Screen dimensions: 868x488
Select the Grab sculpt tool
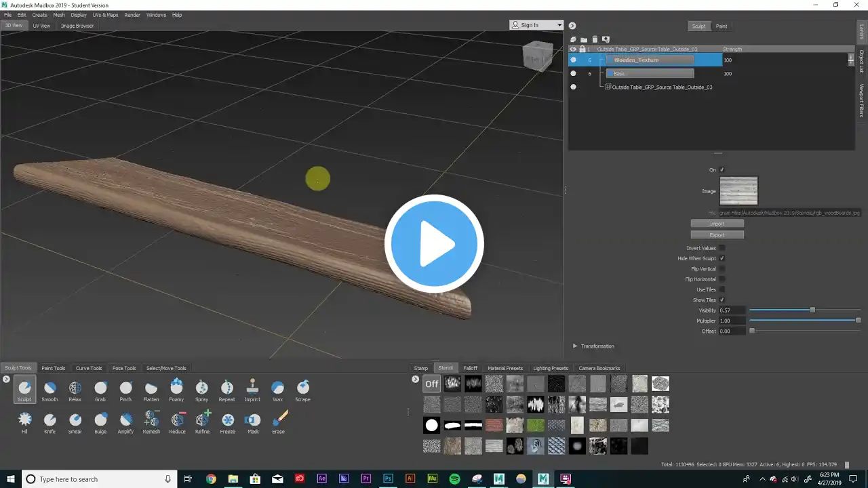pyautogui.click(x=100, y=391)
